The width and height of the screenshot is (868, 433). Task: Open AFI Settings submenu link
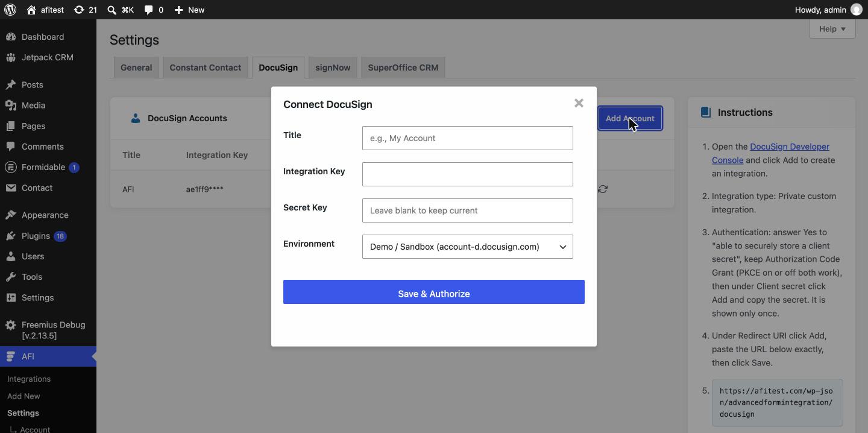(x=23, y=412)
